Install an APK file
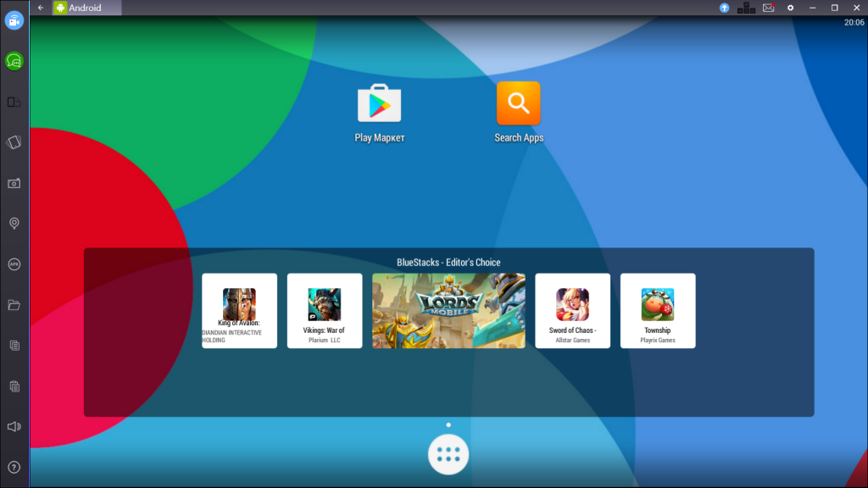 tap(13, 263)
